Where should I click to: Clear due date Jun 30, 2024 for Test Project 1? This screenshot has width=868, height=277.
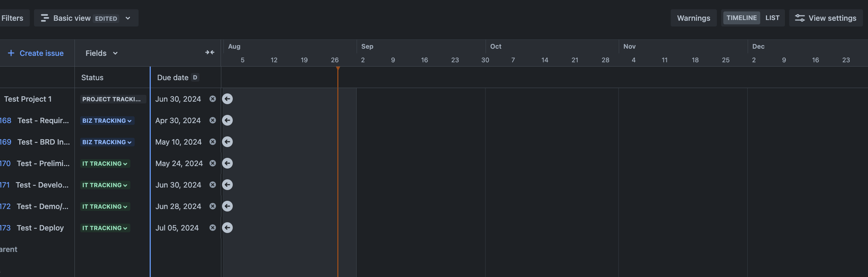pyautogui.click(x=213, y=99)
